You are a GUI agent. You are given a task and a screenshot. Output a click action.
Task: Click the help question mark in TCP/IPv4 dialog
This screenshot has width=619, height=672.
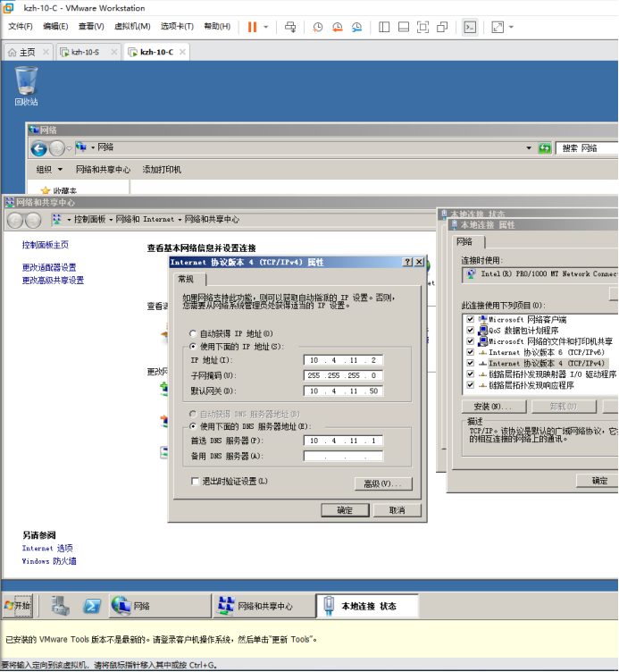408,263
